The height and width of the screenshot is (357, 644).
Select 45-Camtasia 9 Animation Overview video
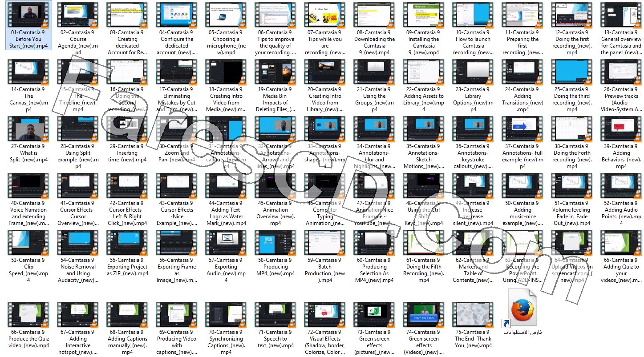[275, 199]
